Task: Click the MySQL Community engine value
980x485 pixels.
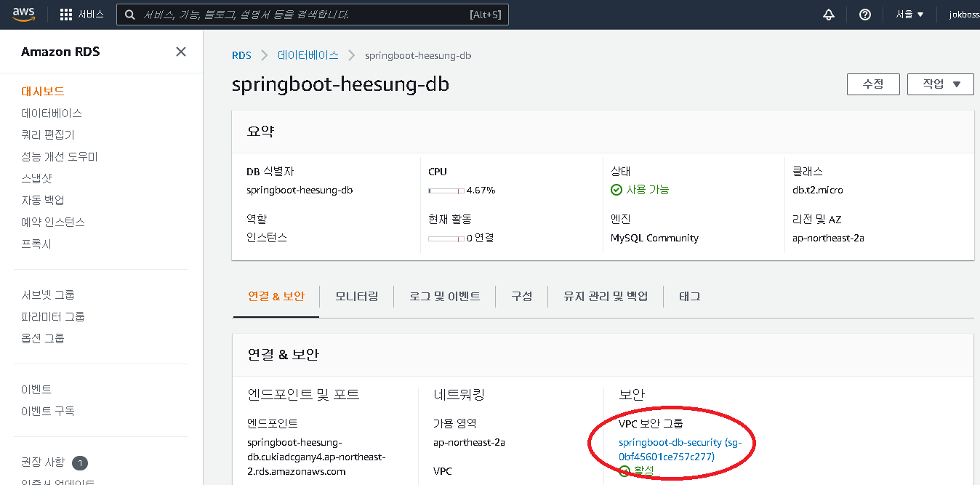Action: 654,239
